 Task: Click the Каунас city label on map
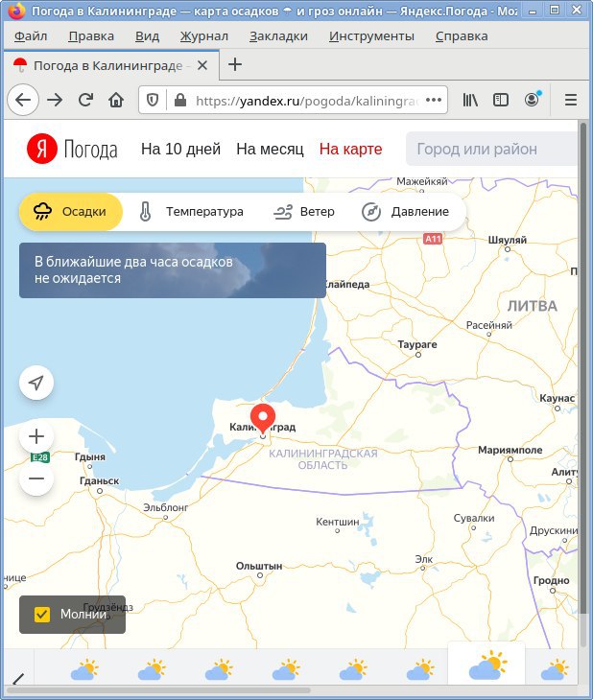[x=557, y=398]
